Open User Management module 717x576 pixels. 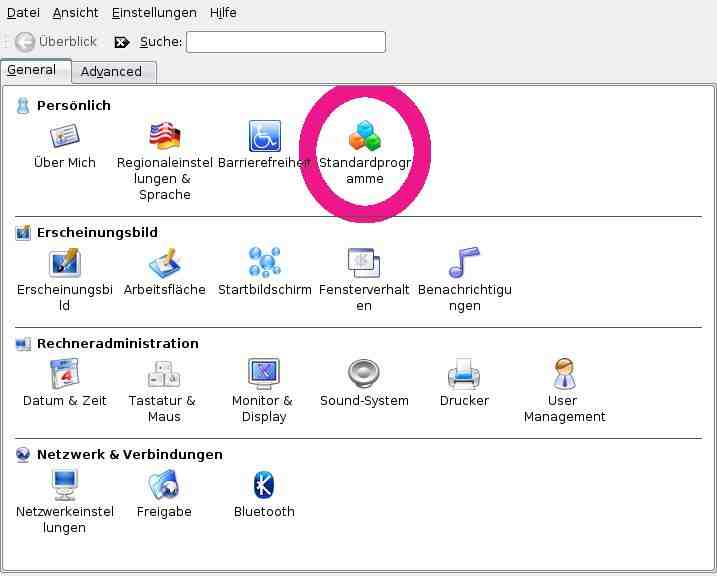coord(564,374)
